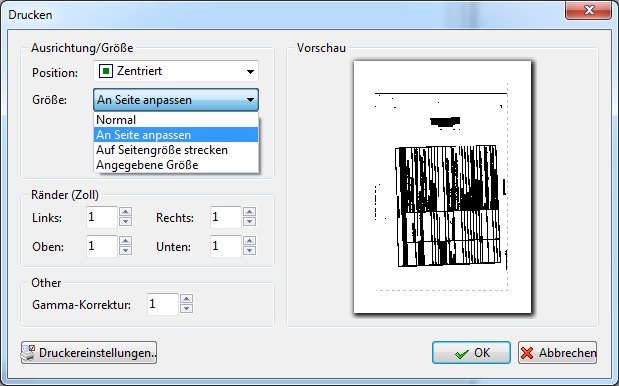
Task: Cancel with the Abbrechen button
Action: [557, 352]
